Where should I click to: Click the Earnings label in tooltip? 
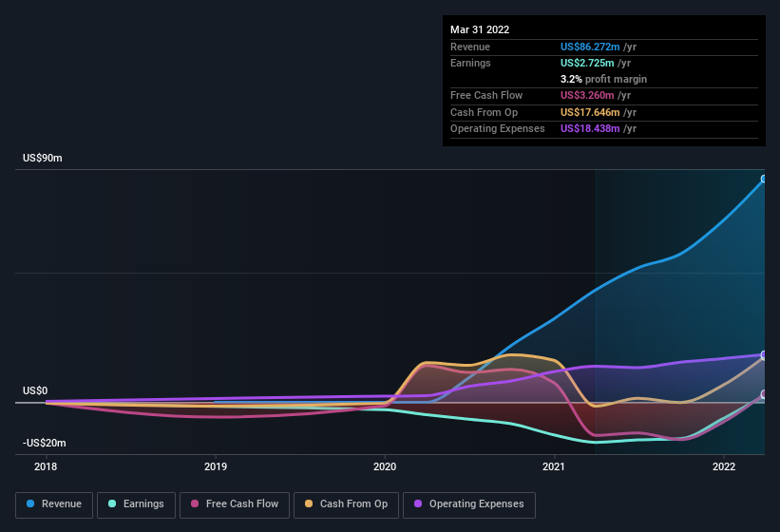(470, 63)
